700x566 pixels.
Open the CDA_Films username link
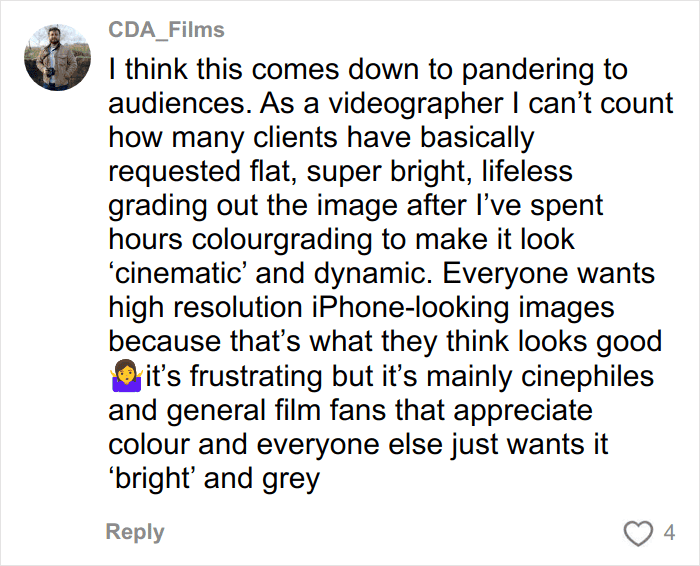pyautogui.click(x=166, y=30)
